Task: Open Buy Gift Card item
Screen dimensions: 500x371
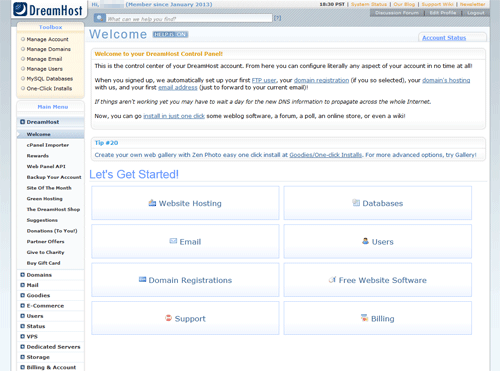Action: point(43,263)
